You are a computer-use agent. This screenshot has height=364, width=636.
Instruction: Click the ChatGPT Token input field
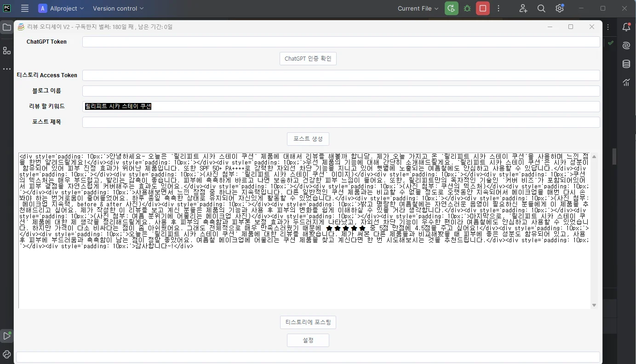click(341, 42)
